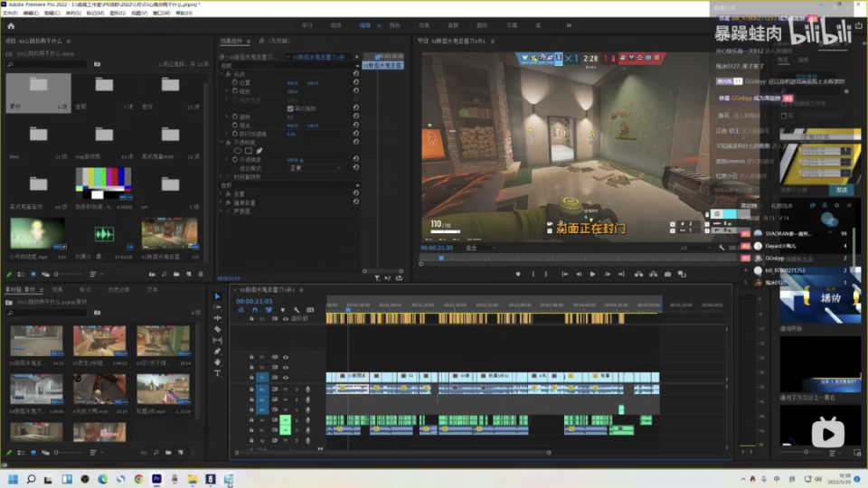Create ellipse mask under opacity
This screenshot has height=488, width=868.
point(238,151)
